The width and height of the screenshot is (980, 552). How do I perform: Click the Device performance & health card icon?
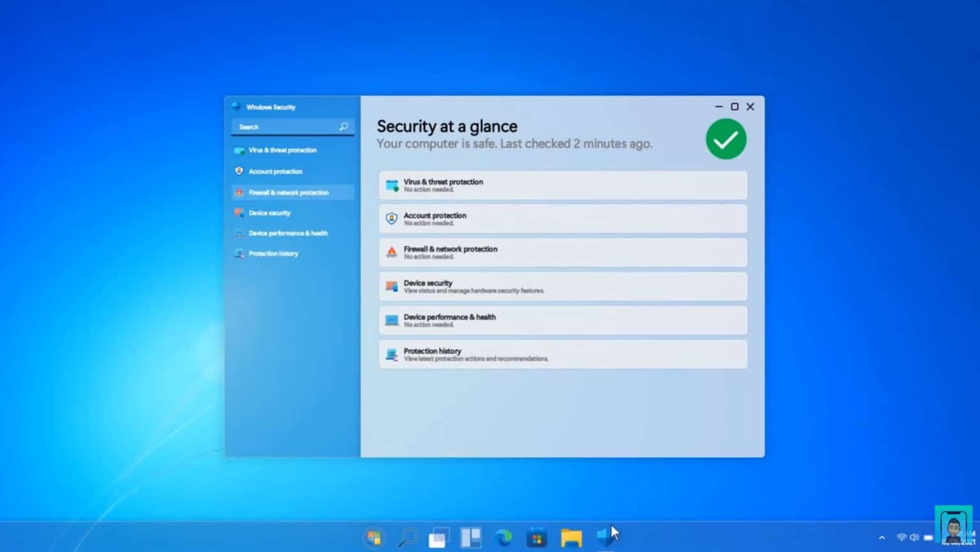(x=391, y=320)
